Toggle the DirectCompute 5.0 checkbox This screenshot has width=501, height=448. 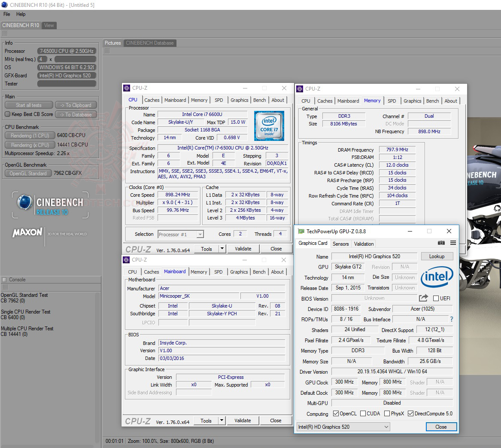tap(410, 414)
